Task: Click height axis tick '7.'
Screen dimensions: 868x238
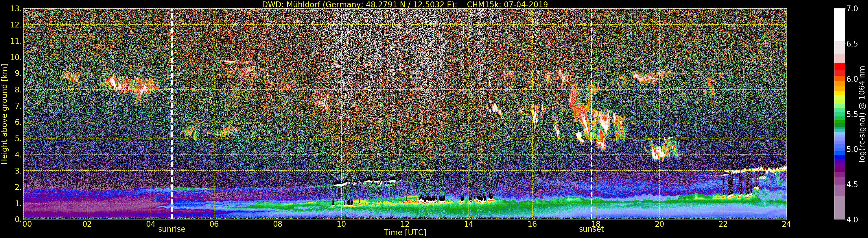Action: [x=18, y=106]
